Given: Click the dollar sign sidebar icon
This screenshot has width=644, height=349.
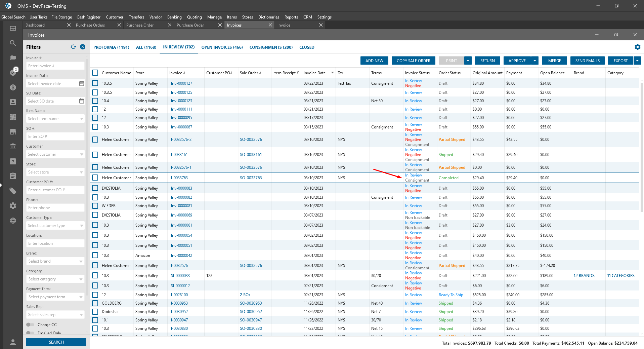Looking at the screenshot, I should click(13, 87).
